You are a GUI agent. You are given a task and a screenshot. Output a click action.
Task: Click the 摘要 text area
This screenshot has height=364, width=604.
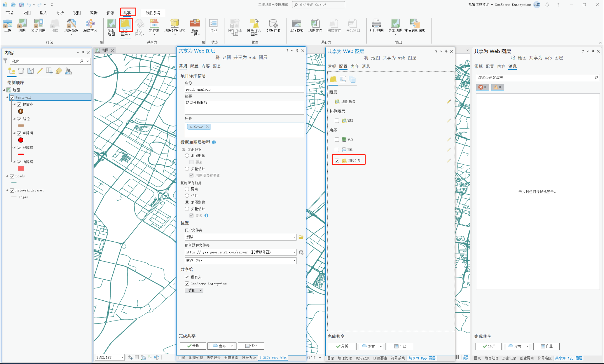click(x=244, y=107)
